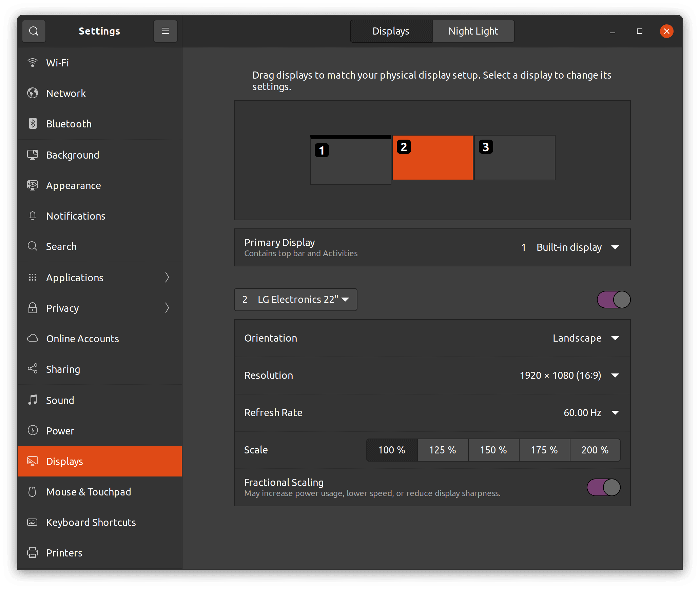Expand the Orientation Landscape dropdown
The width and height of the screenshot is (700, 589).
(585, 338)
